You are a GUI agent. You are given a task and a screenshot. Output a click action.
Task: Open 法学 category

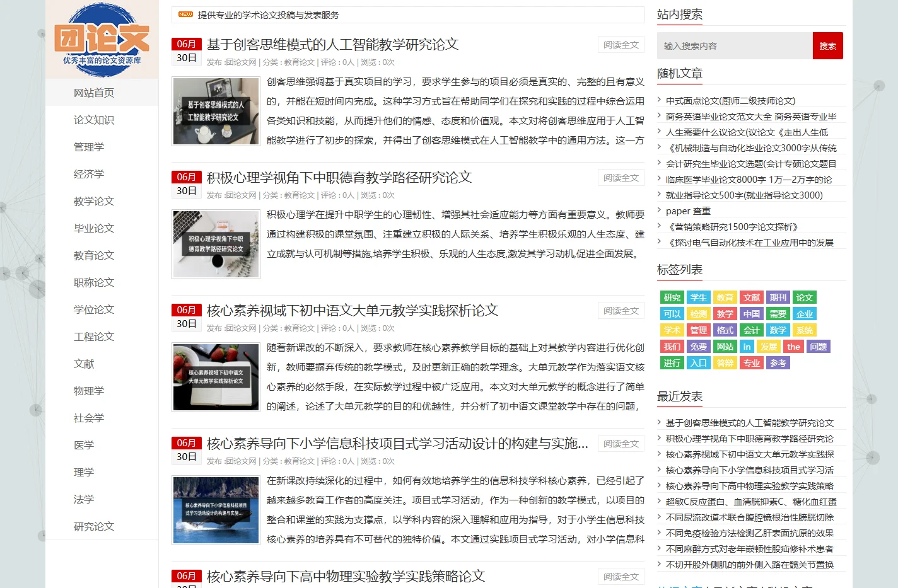tap(84, 499)
